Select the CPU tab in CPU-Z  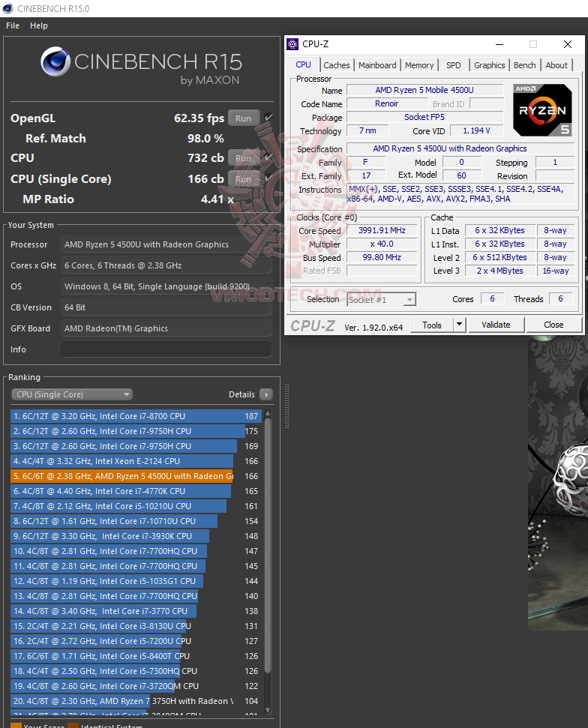tap(303, 64)
